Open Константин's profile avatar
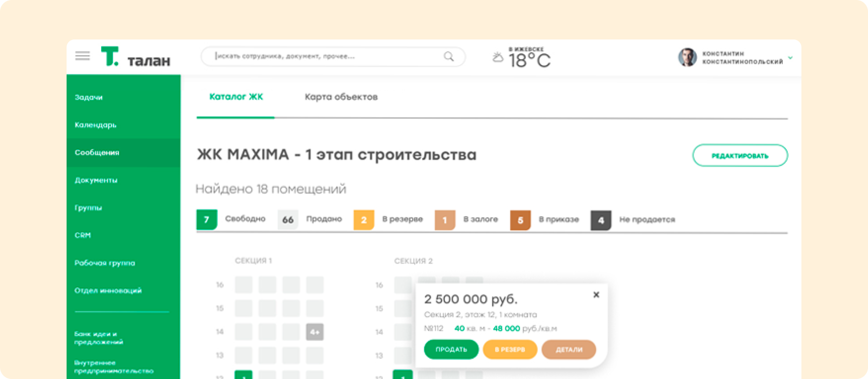Viewport: 868px width, 379px height. click(687, 57)
